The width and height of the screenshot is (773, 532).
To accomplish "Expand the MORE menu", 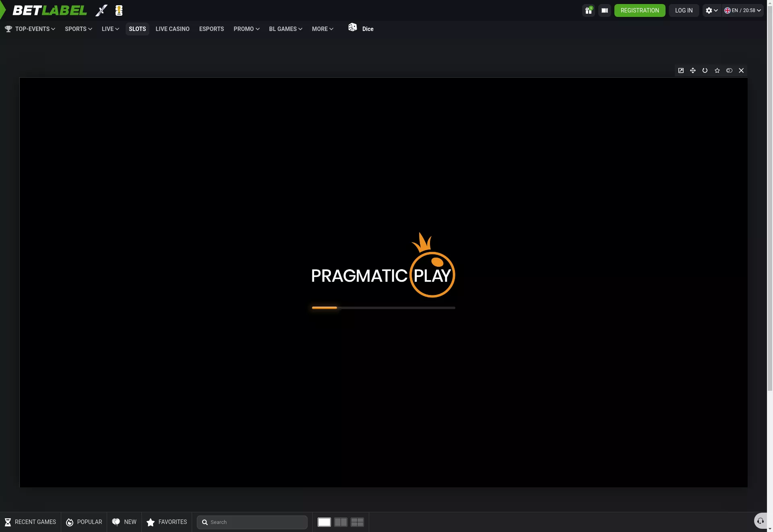I will pos(322,29).
